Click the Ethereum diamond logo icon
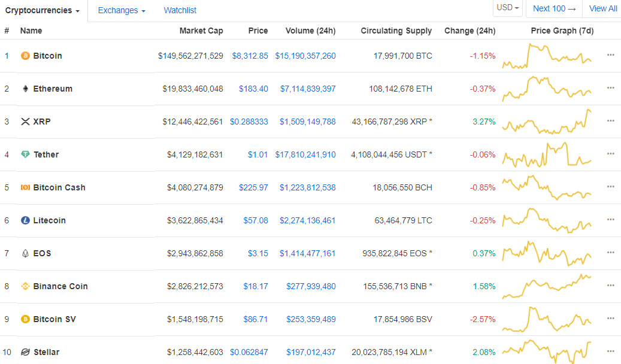This screenshot has height=364, width=621. click(x=25, y=89)
